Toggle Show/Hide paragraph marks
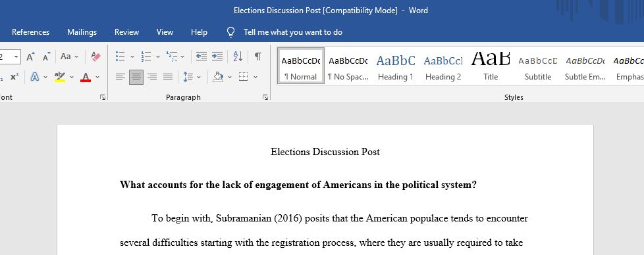The image size is (644, 255). [x=258, y=56]
